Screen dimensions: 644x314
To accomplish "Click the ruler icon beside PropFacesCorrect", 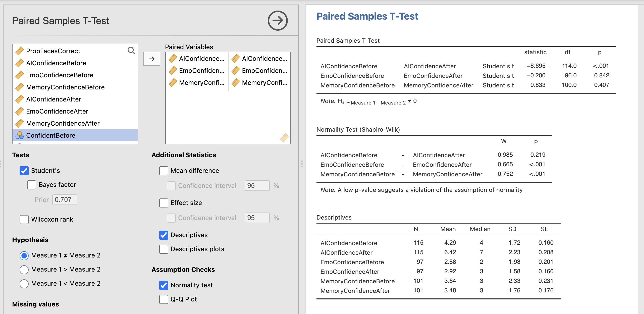I will [x=20, y=51].
